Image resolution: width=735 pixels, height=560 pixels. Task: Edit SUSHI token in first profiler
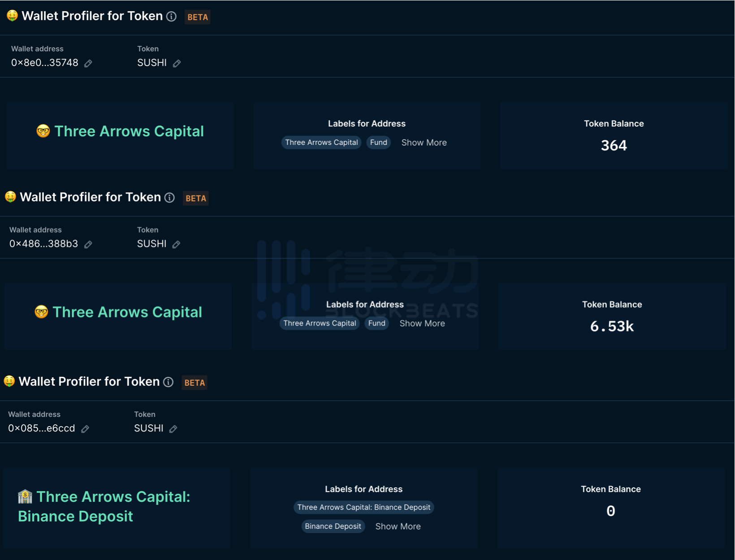point(177,63)
